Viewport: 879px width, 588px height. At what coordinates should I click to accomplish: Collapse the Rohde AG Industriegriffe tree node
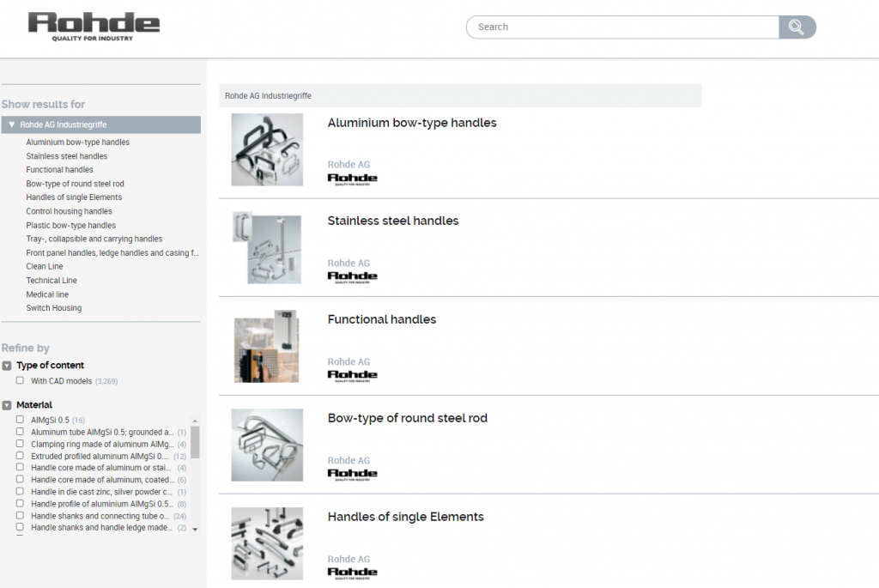point(11,125)
